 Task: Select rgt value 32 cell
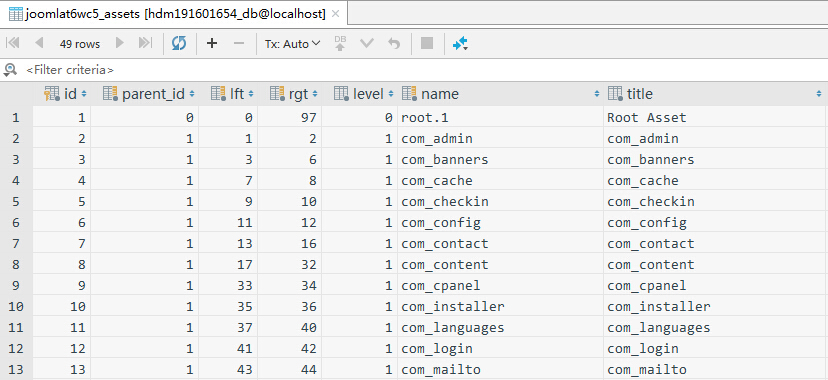pyautogui.click(x=289, y=264)
